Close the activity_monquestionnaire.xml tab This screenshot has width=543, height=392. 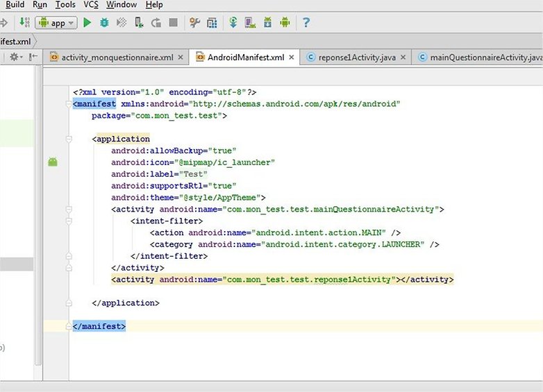[181, 58]
